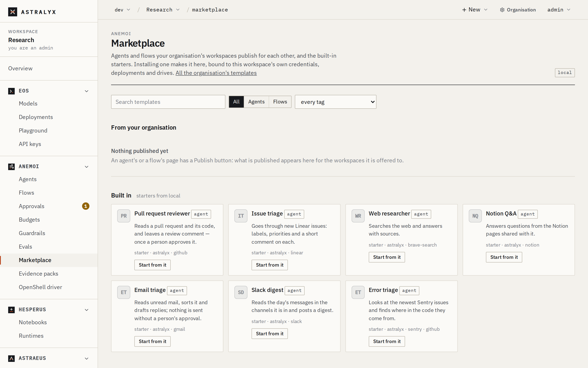Filter templates to Agents only
Viewport: 588px width, 368px height.
tap(256, 102)
